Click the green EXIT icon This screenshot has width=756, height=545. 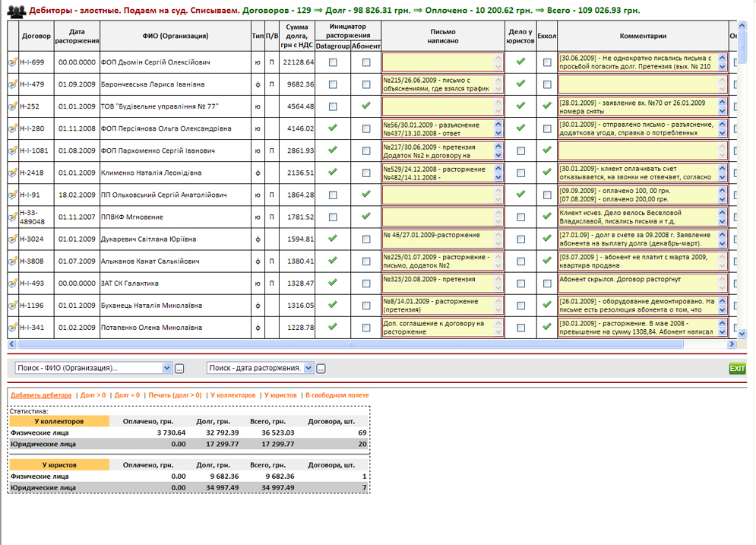(737, 369)
